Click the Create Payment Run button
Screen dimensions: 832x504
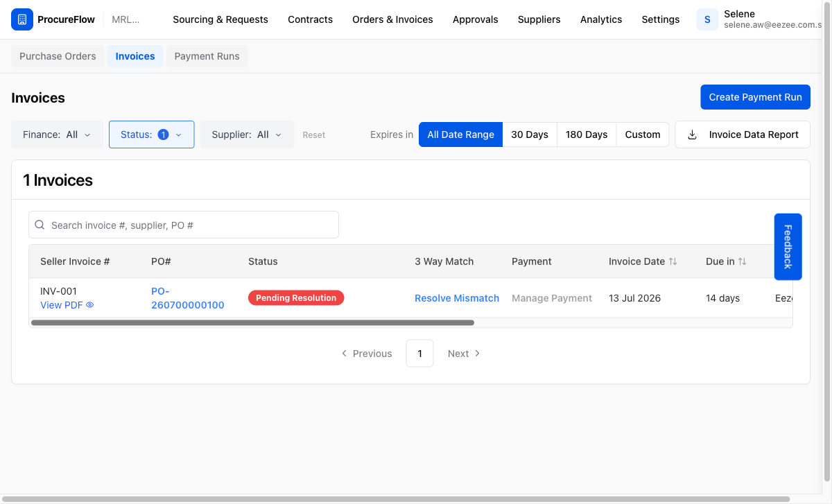coord(755,97)
